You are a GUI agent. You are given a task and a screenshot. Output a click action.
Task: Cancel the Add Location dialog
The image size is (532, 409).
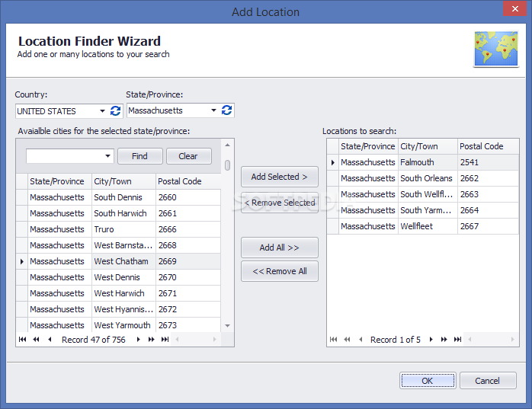pos(488,381)
